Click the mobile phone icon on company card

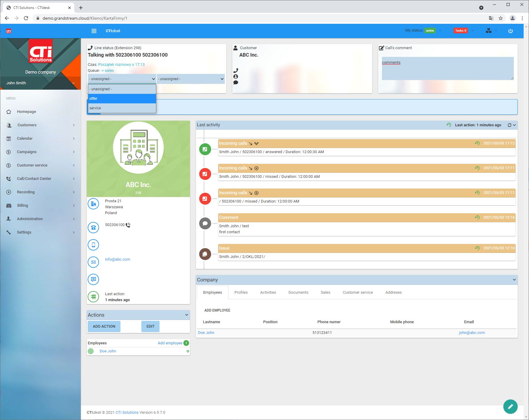point(93,245)
